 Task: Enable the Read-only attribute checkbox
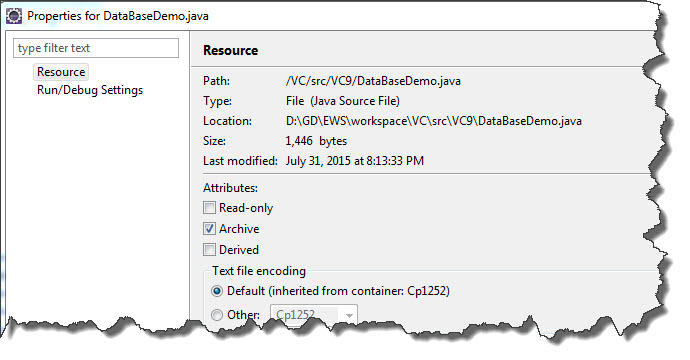209,208
